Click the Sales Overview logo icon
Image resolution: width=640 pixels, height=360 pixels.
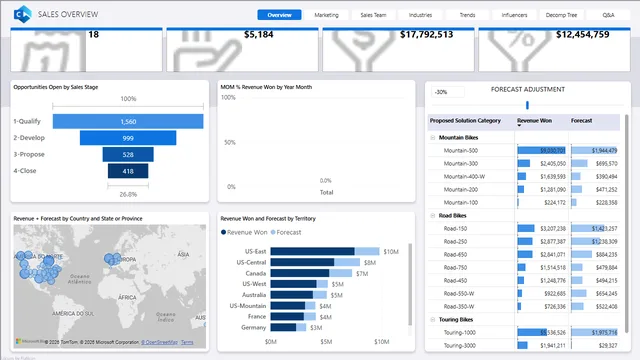pyautogui.click(x=22, y=14)
